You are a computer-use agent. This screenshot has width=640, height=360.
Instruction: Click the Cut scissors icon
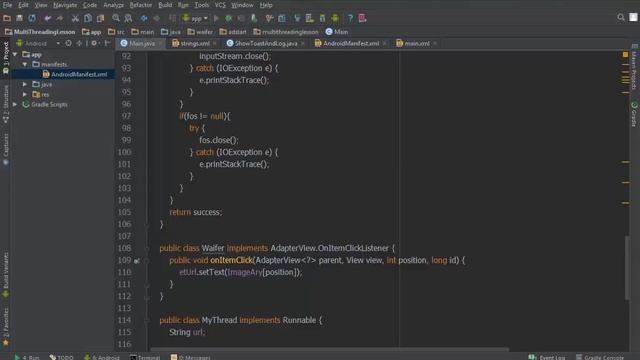click(75, 18)
